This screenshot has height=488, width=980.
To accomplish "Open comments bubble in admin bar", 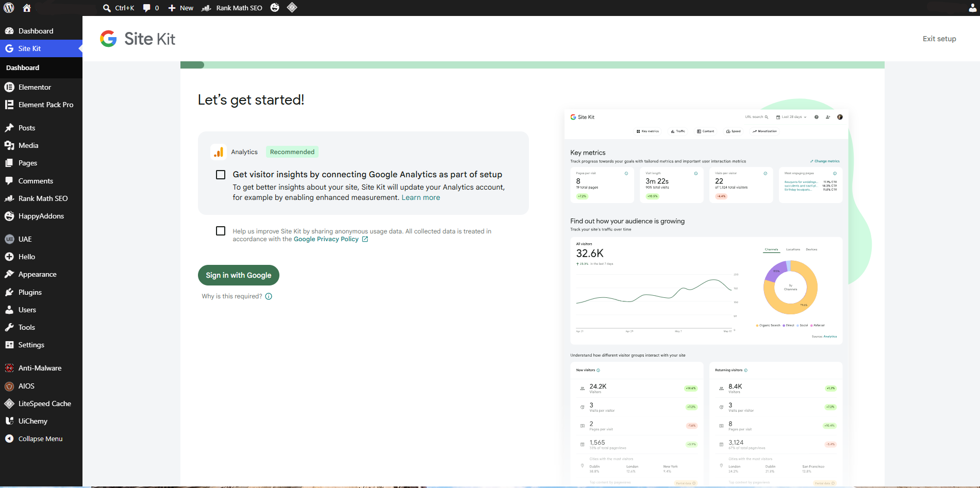I will (x=147, y=8).
